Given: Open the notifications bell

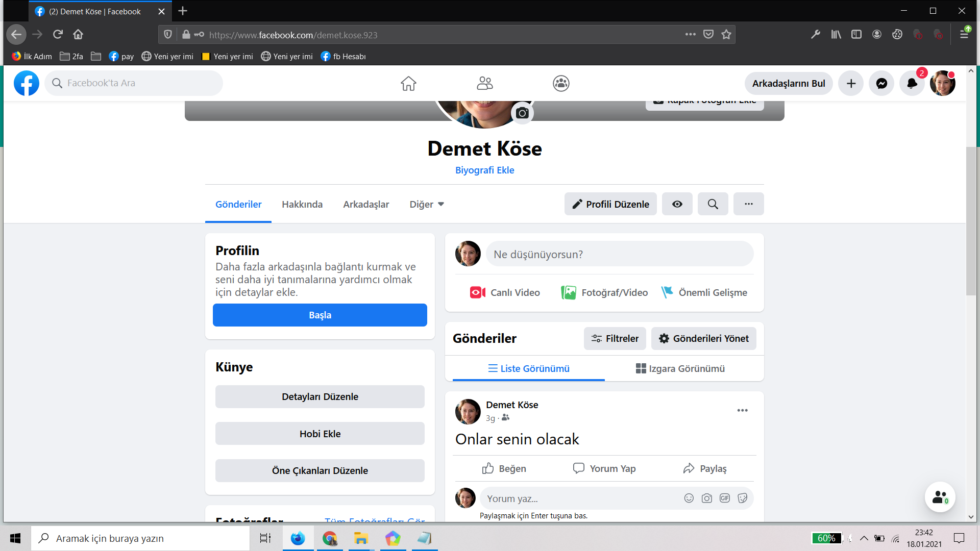Looking at the screenshot, I should click(x=912, y=83).
